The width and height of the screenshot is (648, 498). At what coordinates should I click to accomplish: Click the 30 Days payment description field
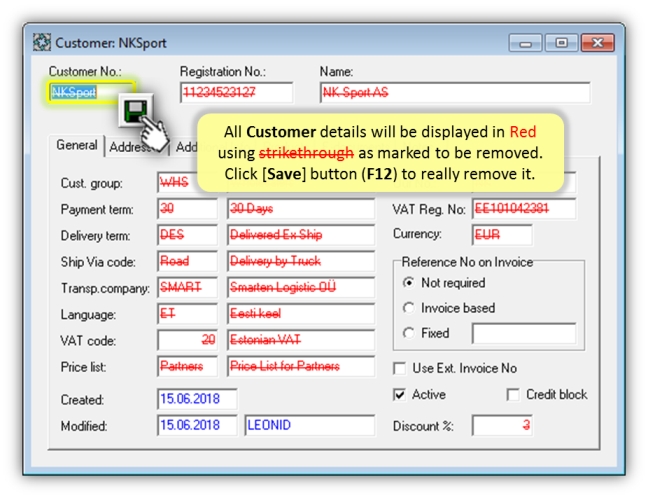click(301, 209)
